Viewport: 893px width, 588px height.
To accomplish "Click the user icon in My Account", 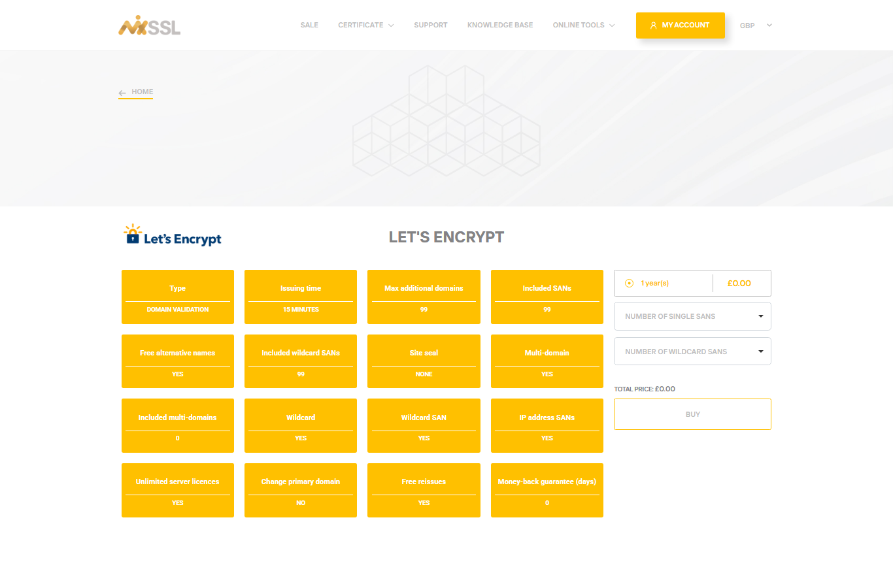I will [x=653, y=25].
